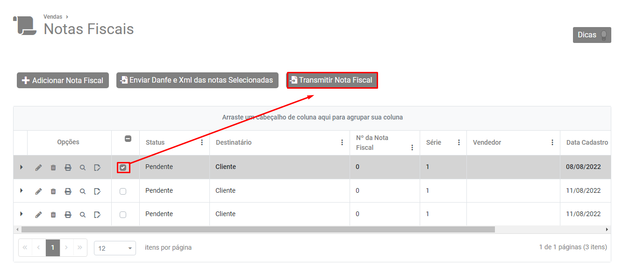Click the horizontal scrollbar thumb of the grid
The image size is (644, 274).
click(x=258, y=230)
